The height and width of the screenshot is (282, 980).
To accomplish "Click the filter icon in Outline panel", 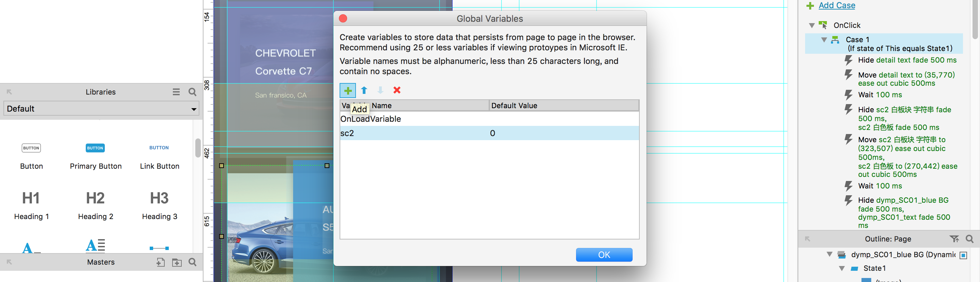I will 954,239.
